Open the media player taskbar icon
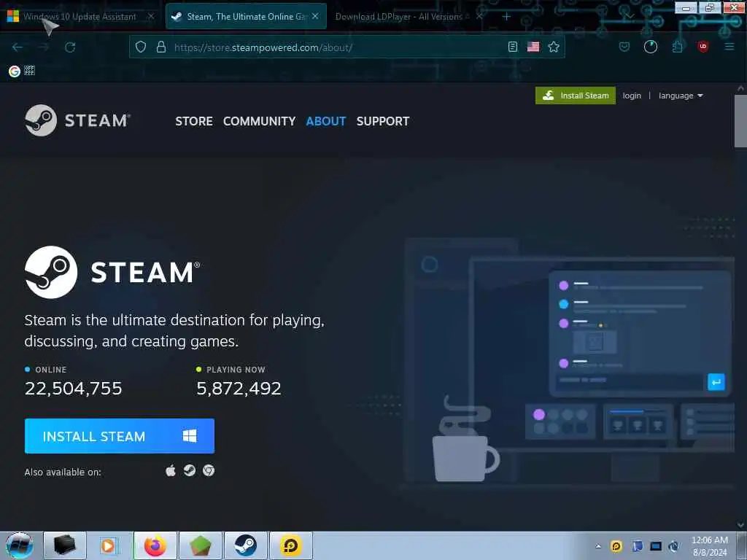Screen dimensions: 747x560 point(109,545)
